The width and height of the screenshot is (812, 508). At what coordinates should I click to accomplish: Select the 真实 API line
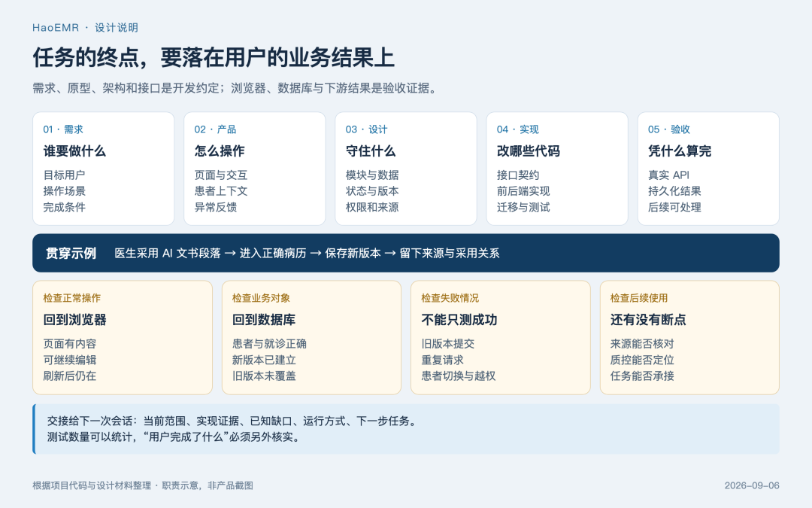pos(668,175)
